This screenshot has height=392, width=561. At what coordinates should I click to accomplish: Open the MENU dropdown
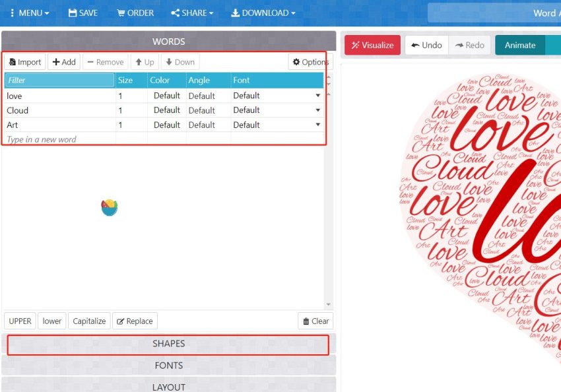pos(30,13)
